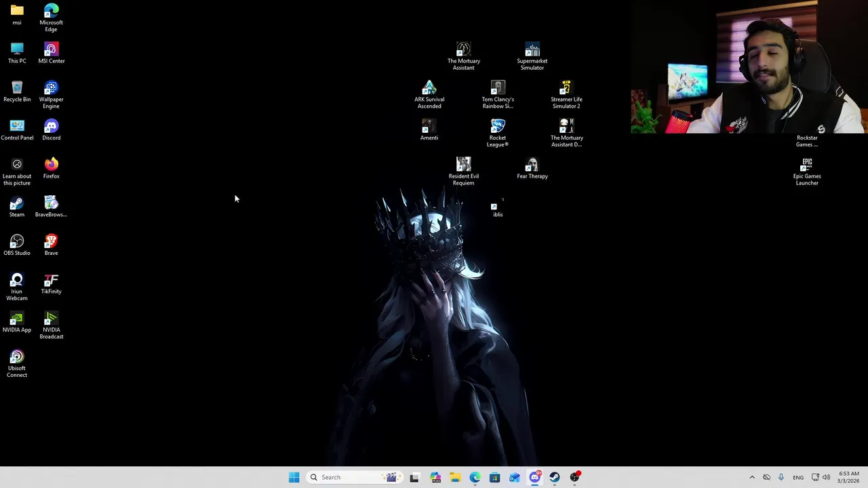The width and height of the screenshot is (868, 488).
Task: Open the Windows Start menu
Action: tap(294, 477)
